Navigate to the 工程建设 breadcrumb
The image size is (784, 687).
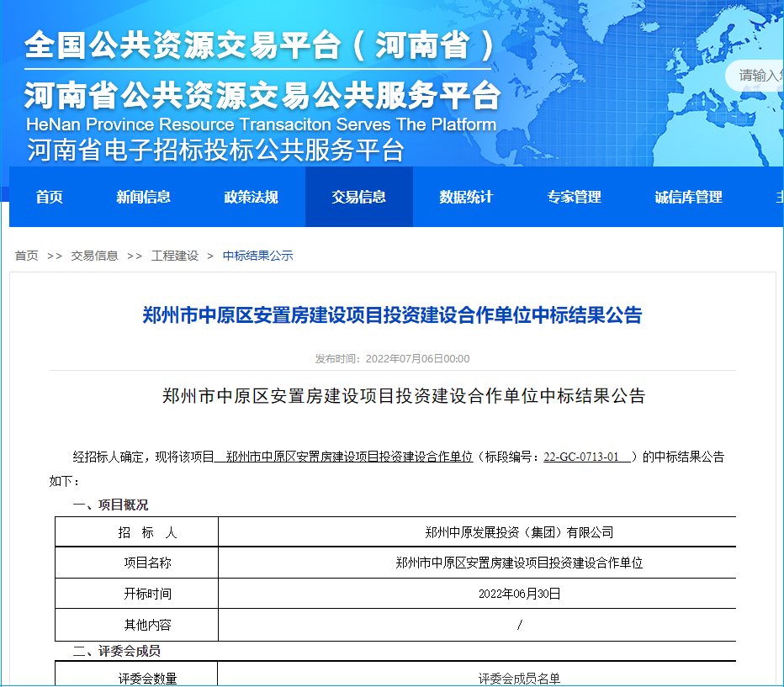[x=175, y=256]
